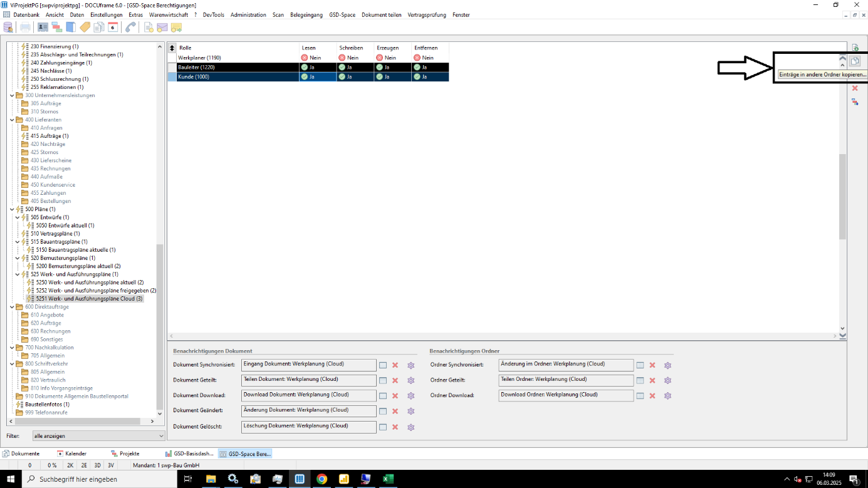Open selection table for Dokument Synchronisiert

pos(383,365)
